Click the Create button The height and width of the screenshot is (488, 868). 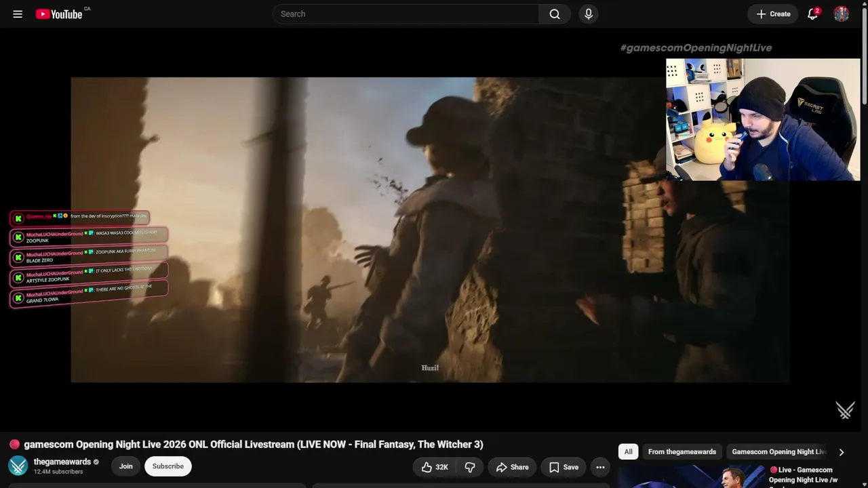773,14
